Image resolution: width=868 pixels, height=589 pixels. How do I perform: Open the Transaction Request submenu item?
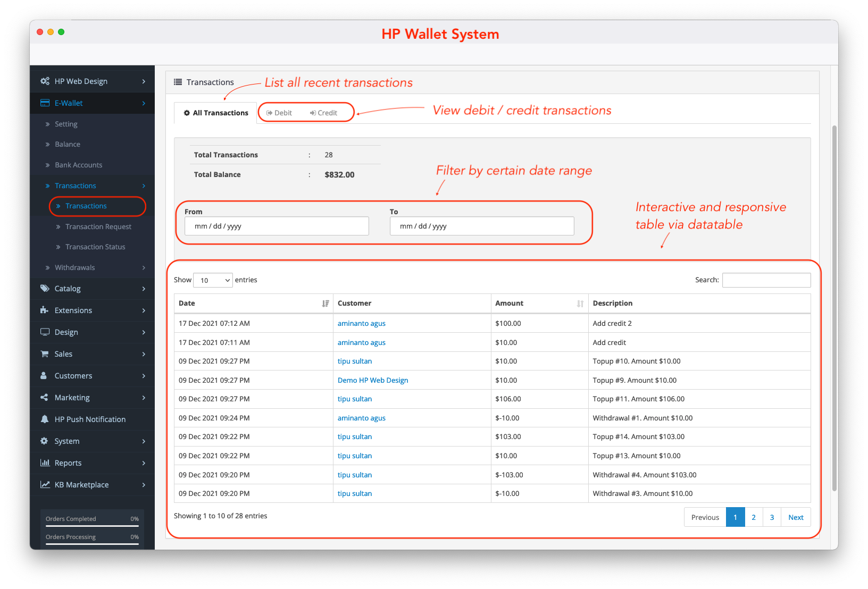point(98,227)
